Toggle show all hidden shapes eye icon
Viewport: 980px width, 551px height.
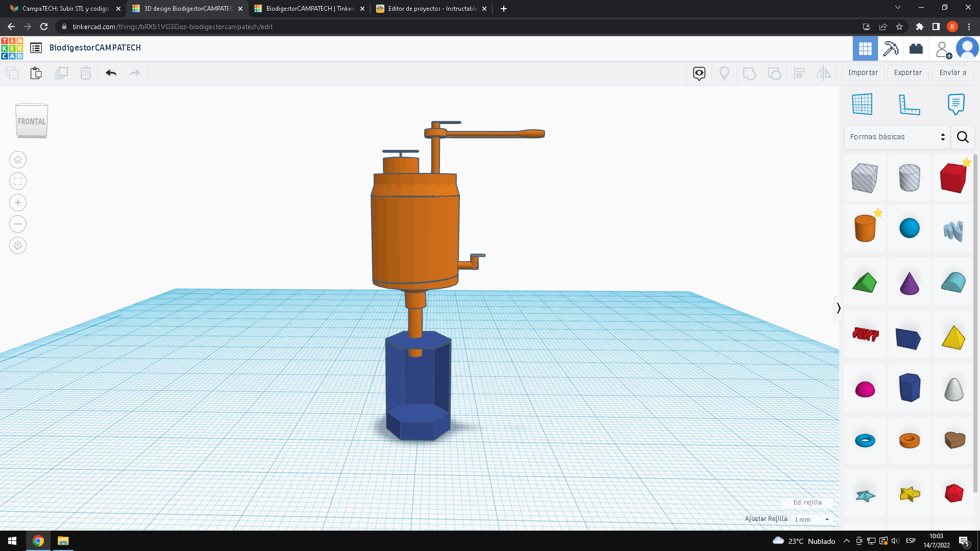(699, 73)
